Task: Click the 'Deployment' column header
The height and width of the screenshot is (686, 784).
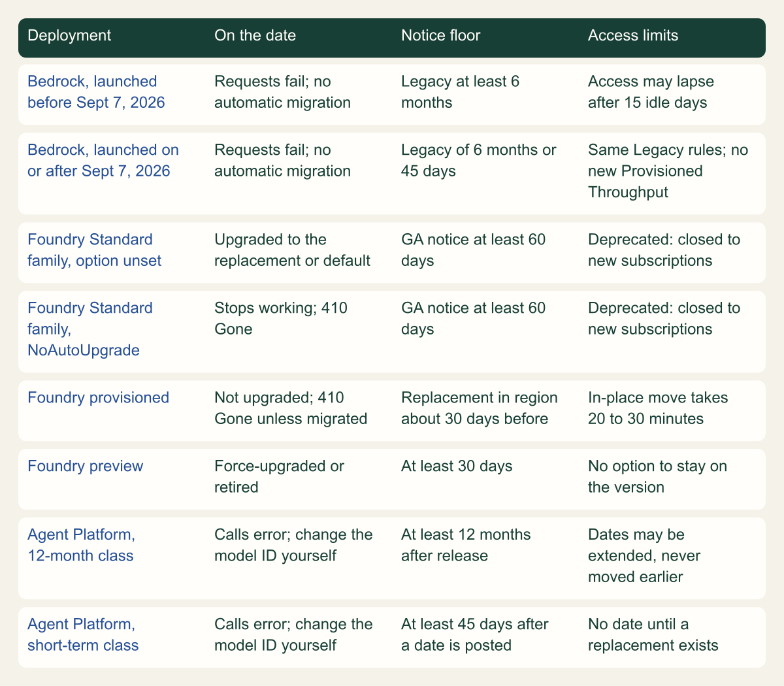Action: (x=69, y=35)
